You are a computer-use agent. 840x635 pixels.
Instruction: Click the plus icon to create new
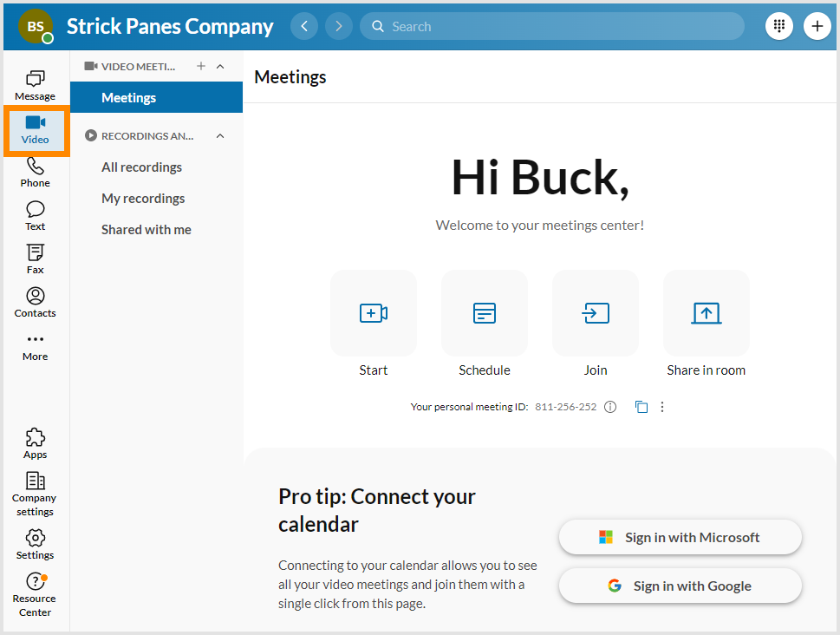coord(817,26)
